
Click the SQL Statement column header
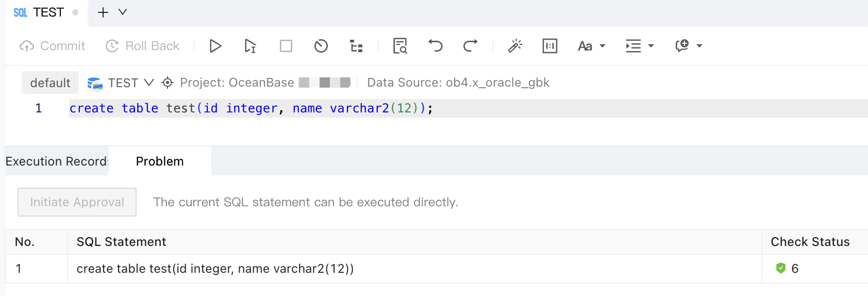pos(414,242)
